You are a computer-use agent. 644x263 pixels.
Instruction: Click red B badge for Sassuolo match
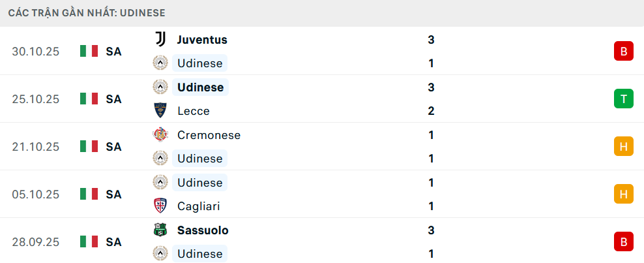click(623, 242)
